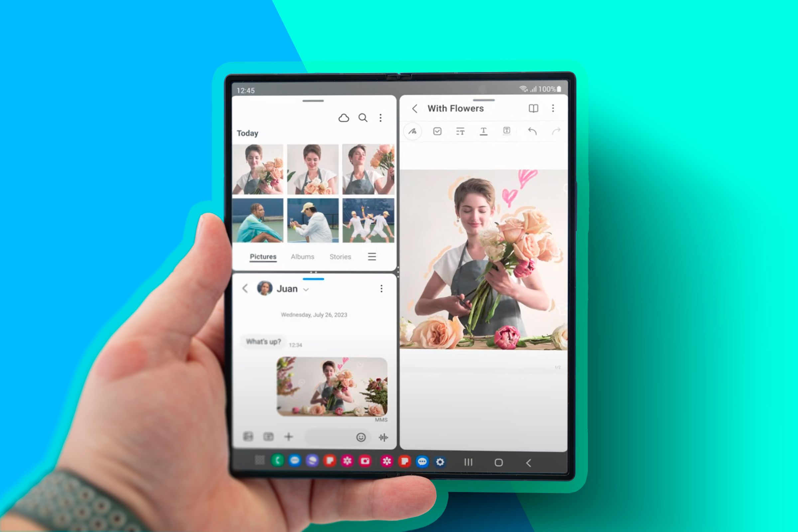
Task: Tap the search icon in gallery
Action: (363, 118)
